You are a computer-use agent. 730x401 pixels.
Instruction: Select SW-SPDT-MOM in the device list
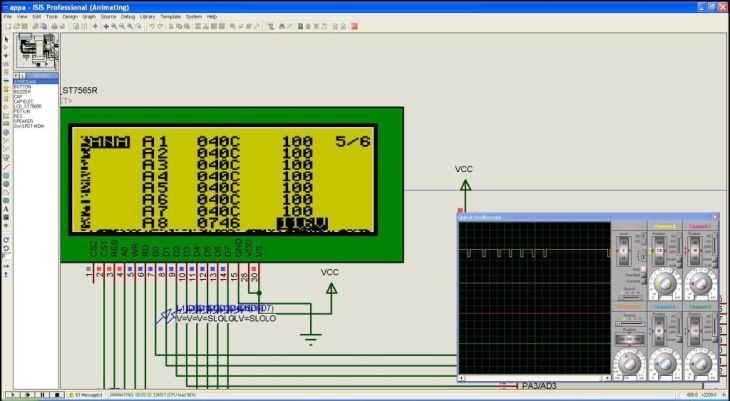click(29, 126)
